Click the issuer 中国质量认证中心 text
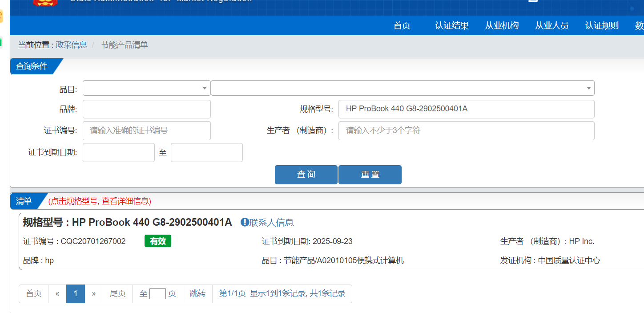Viewport: 644px width, 313px height. click(x=569, y=260)
